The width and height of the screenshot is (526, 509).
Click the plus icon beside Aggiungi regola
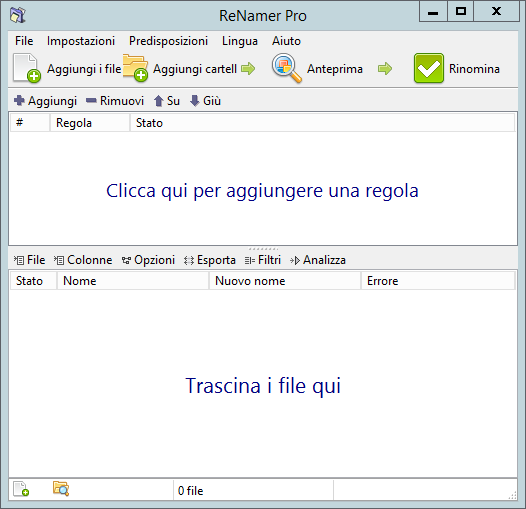[x=19, y=100]
